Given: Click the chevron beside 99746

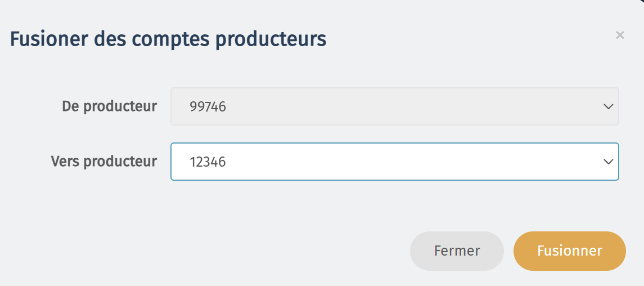Looking at the screenshot, I should tap(608, 107).
